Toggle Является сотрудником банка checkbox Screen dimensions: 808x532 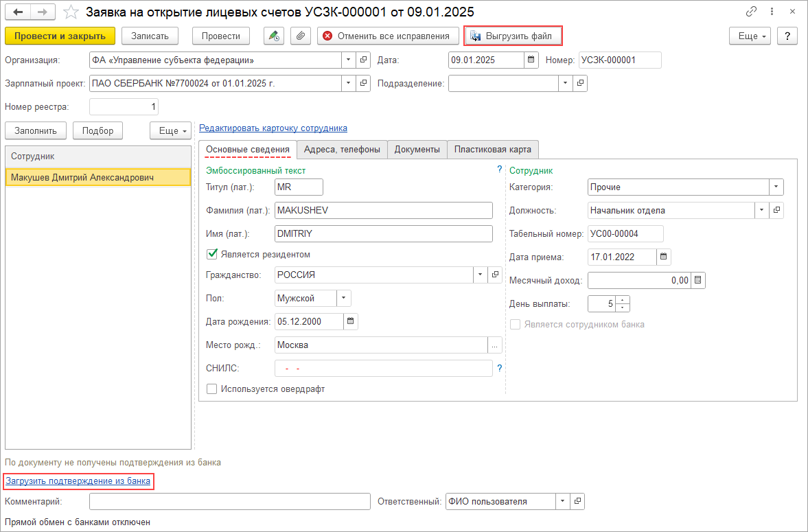point(515,324)
